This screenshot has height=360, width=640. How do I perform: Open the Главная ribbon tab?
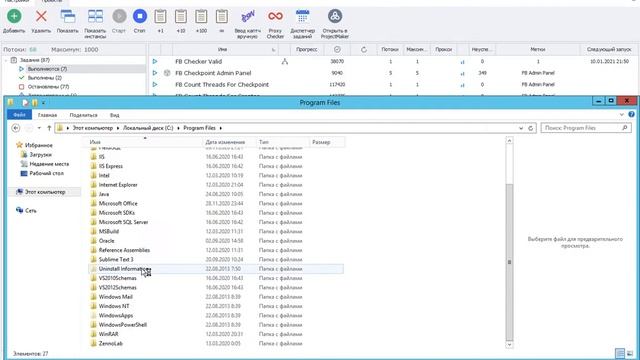pyautogui.click(x=47, y=115)
